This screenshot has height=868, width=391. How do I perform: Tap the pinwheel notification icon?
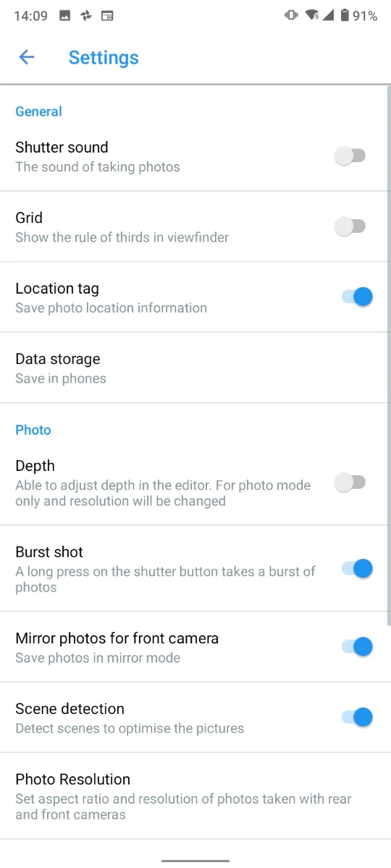point(85,15)
